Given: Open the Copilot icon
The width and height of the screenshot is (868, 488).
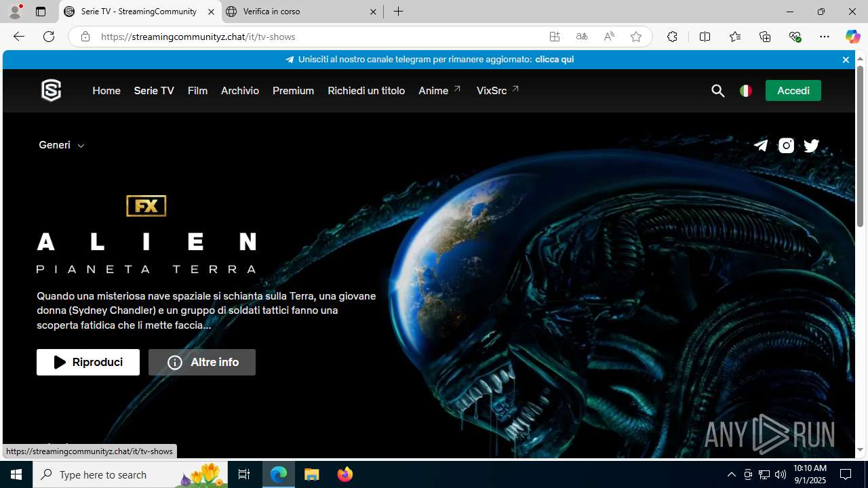Looking at the screenshot, I should 852,37.
